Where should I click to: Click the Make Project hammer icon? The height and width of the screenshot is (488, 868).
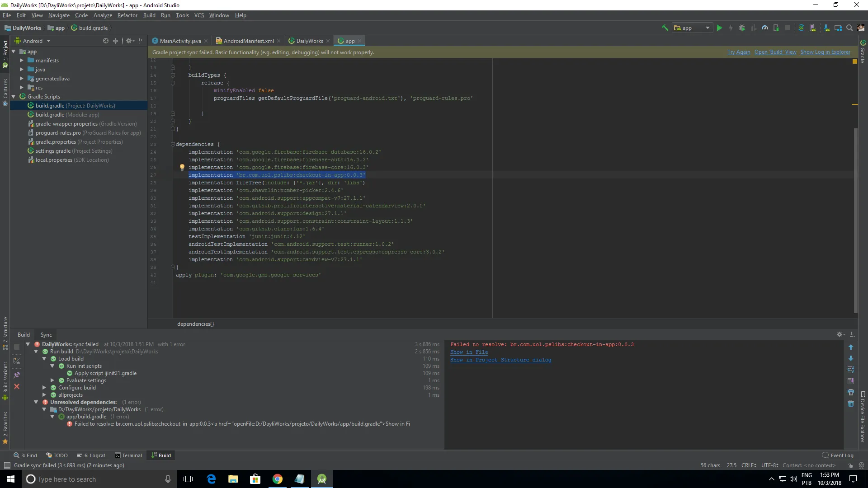[x=665, y=28]
